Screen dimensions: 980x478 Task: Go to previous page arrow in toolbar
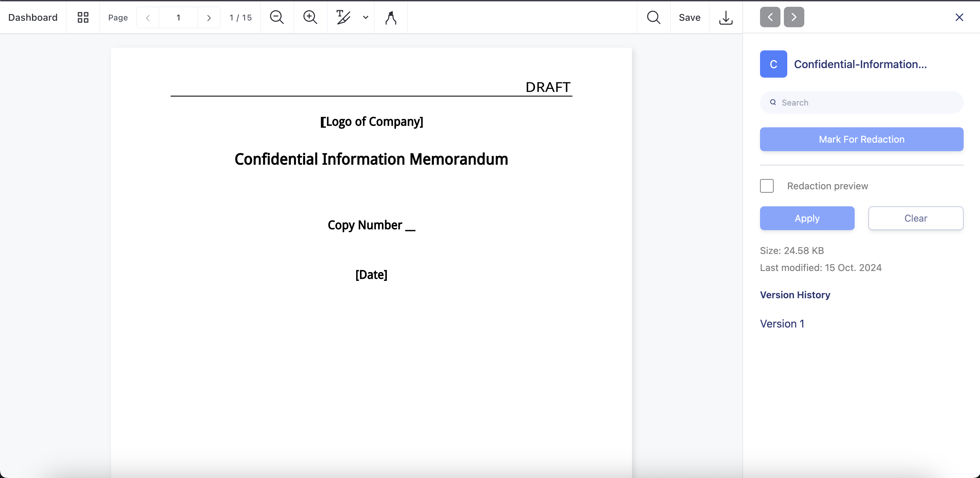(148, 17)
